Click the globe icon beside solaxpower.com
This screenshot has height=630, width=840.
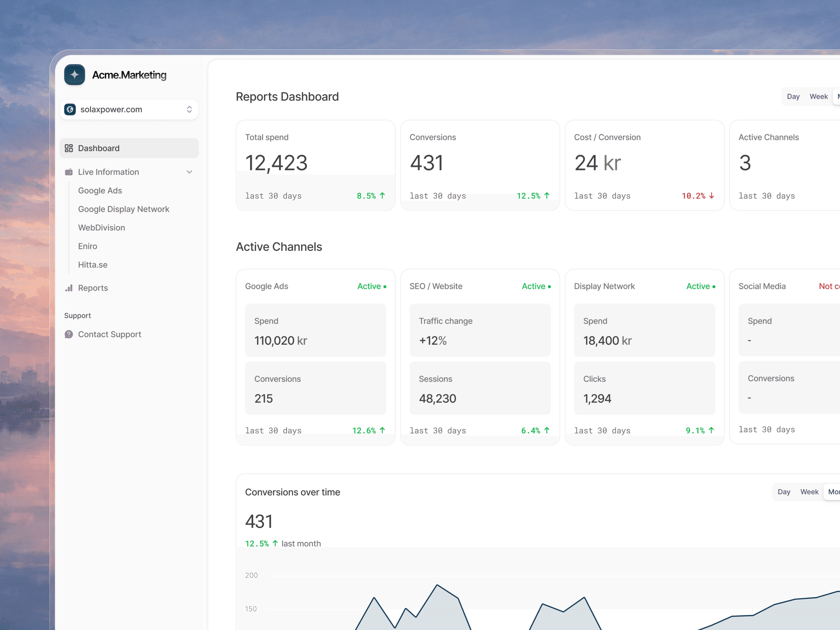click(x=70, y=109)
